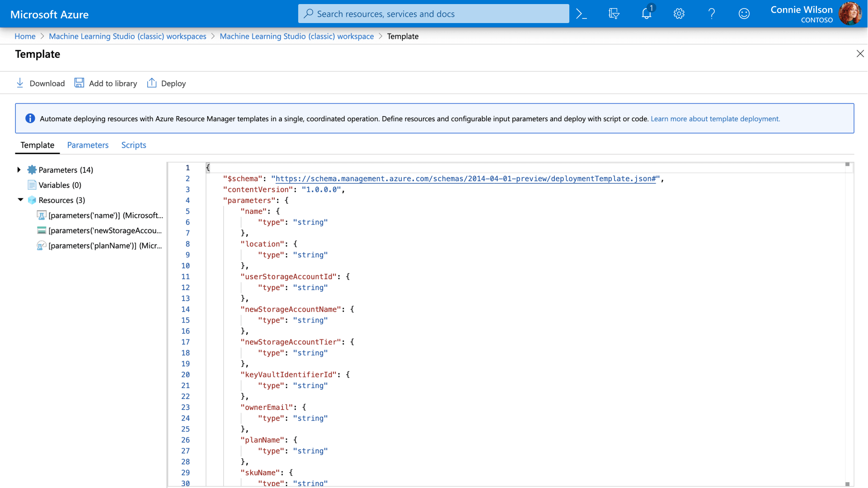Select [parameters('planName')] resource item
This screenshot has width=868, height=488.
click(105, 246)
